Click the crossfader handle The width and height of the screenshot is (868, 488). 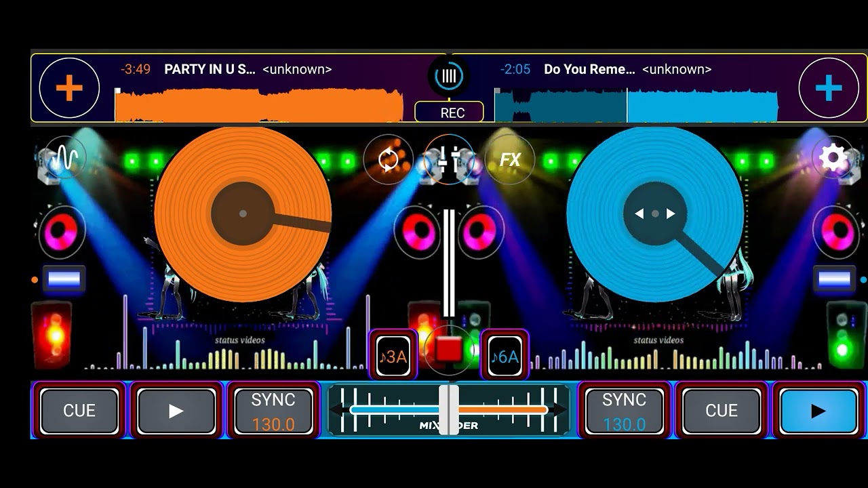pyautogui.click(x=449, y=409)
